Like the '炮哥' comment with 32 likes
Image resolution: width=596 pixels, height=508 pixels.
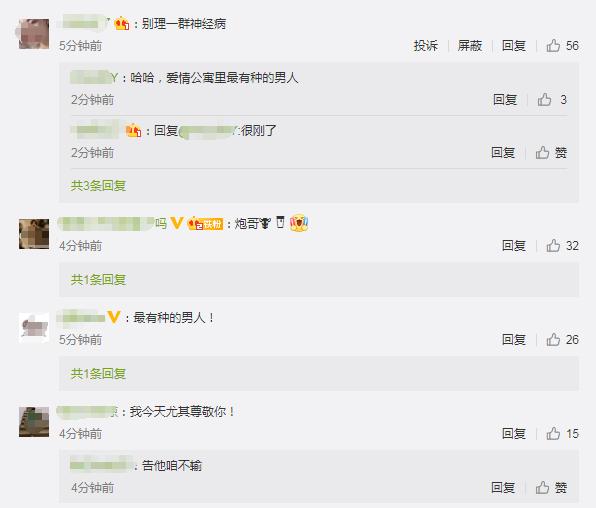(563, 246)
